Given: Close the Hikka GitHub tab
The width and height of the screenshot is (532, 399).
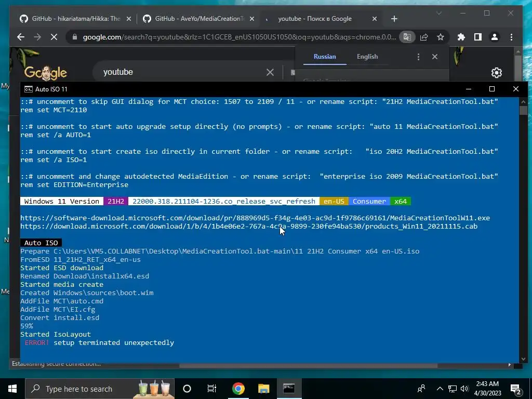Looking at the screenshot, I should tap(129, 19).
